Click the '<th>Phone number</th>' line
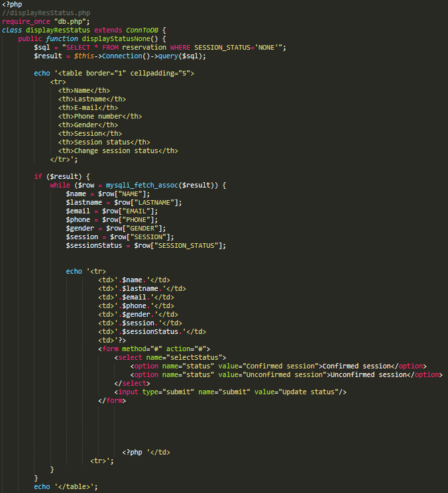The image size is (448, 493). (x=100, y=117)
